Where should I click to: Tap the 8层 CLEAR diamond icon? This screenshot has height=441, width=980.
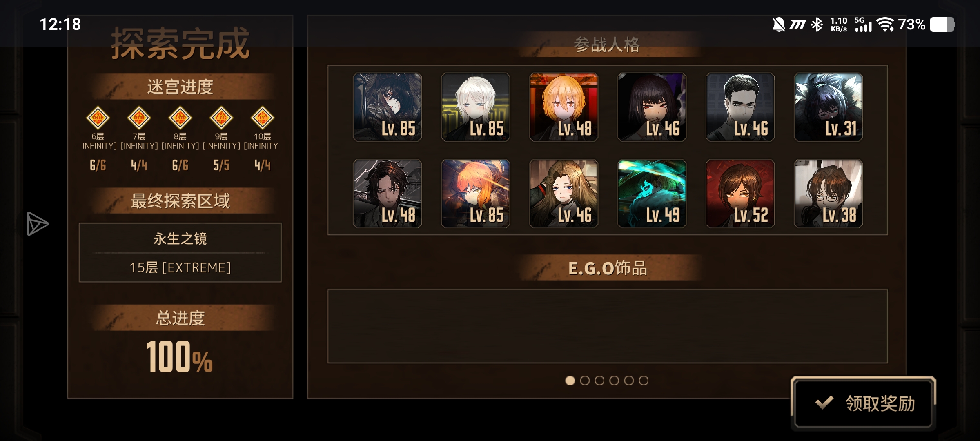pyautogui.click(x=180, y=118)
